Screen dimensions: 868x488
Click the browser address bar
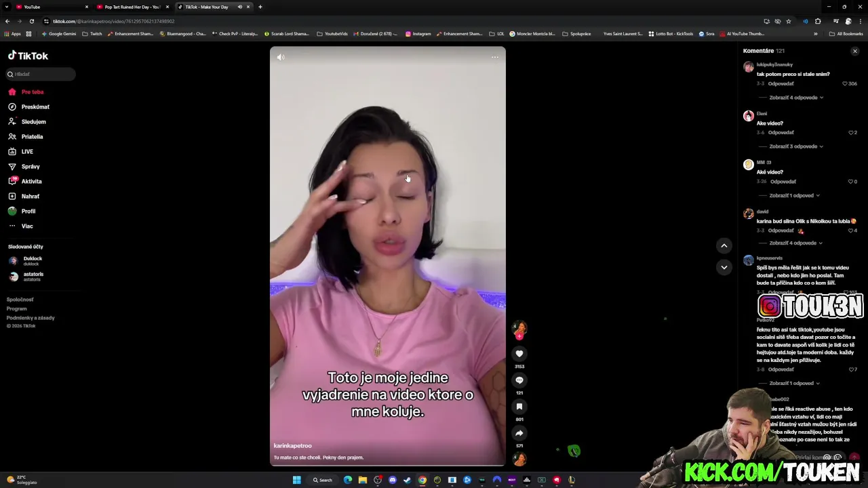[400, 21]
